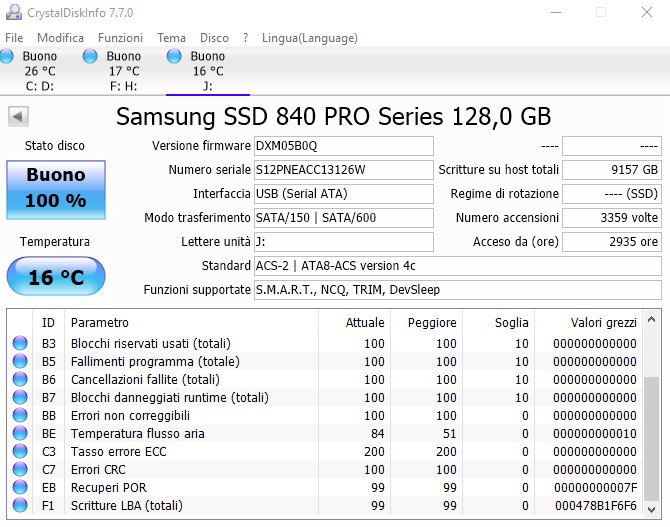Click the Parametro column header
The width and height of the screenshot is (670, 527).
point(191,323)
